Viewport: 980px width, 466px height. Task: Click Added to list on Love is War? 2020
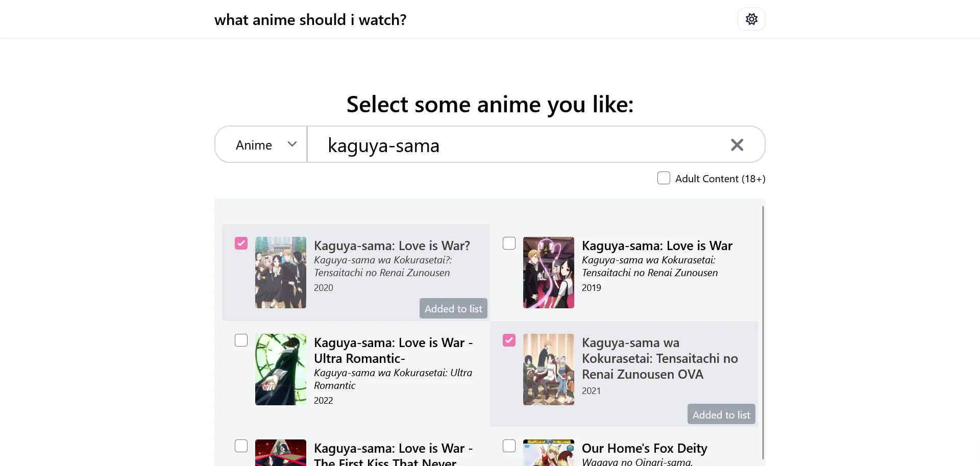pos(453,308)
